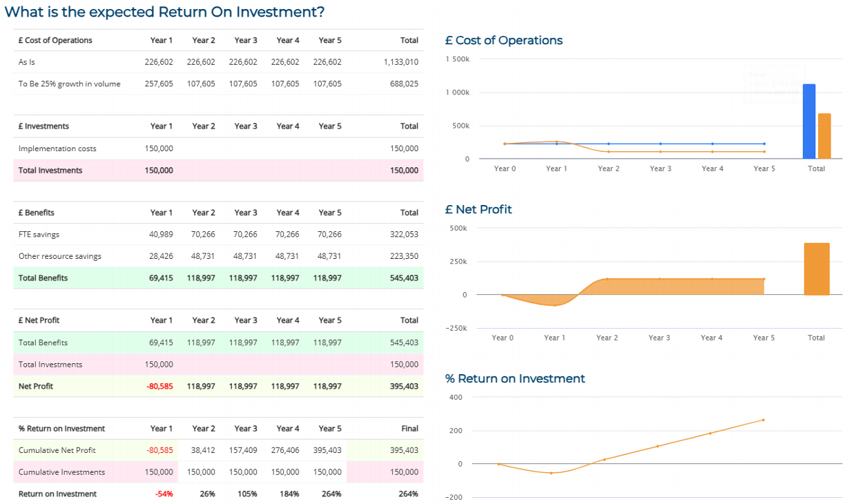Click the '£ Cost of Operations' chart title

click(x=504, y=41)
